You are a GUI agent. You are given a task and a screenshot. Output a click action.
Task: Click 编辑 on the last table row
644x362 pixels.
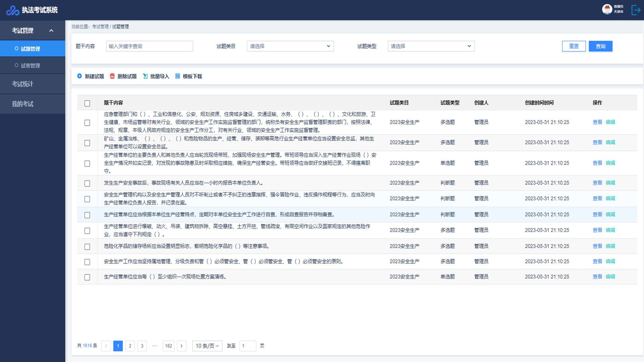[610, 277]
